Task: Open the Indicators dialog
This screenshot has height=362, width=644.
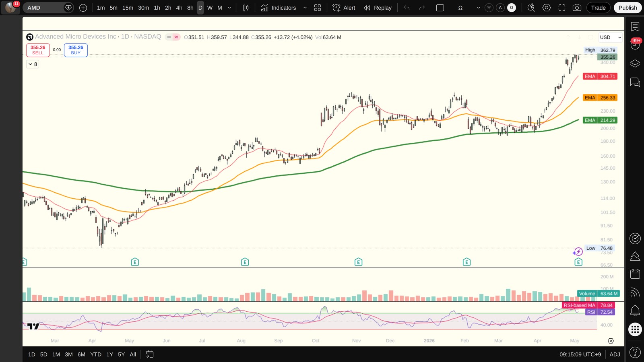Action: point(279,8)
